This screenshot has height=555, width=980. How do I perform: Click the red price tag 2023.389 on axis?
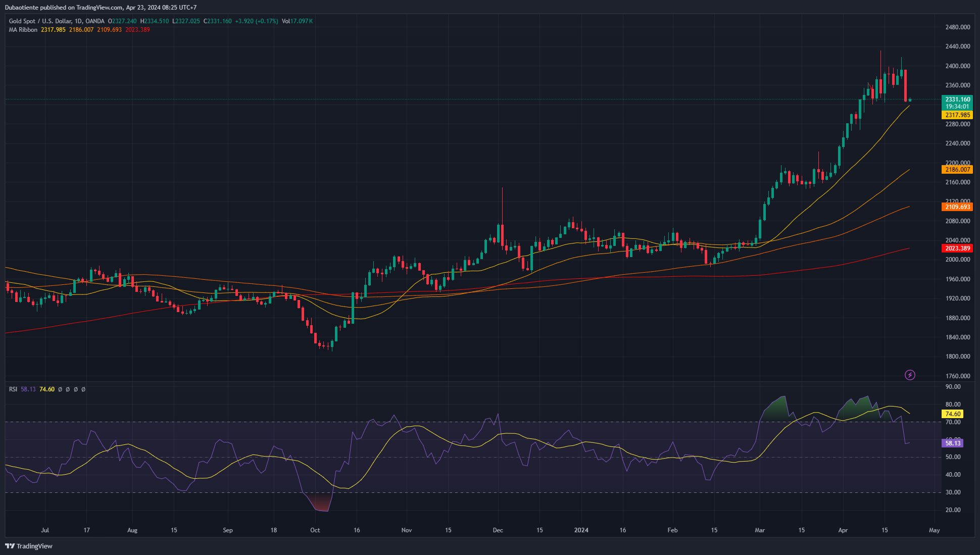(957, 248)
